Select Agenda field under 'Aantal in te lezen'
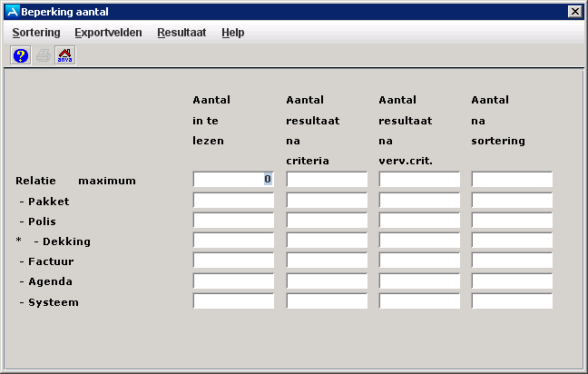Image resolution: width=588 pixels, height=374 pixels. click(x=233, y=280)
